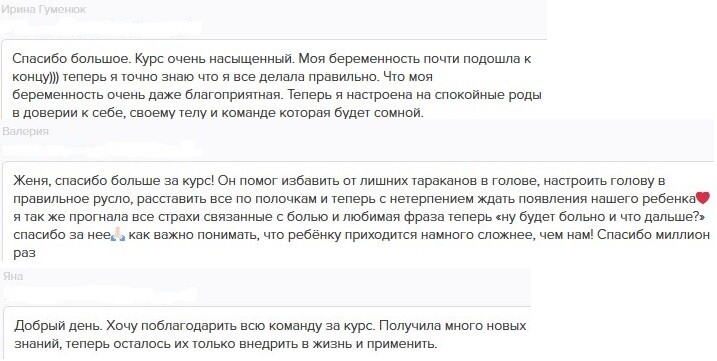Click the red heart emoji
This screenshot has height=361, width=717.
coord(701,198)
